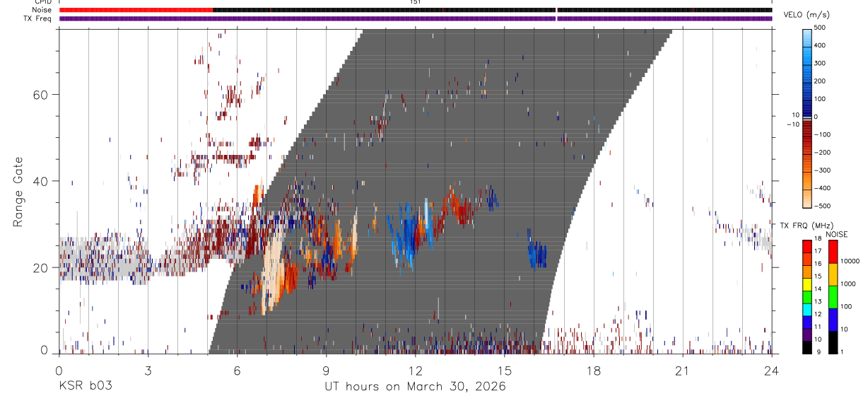Click the 21 tick on the UT hours axis
868x401 pixels.
(683, 371)
